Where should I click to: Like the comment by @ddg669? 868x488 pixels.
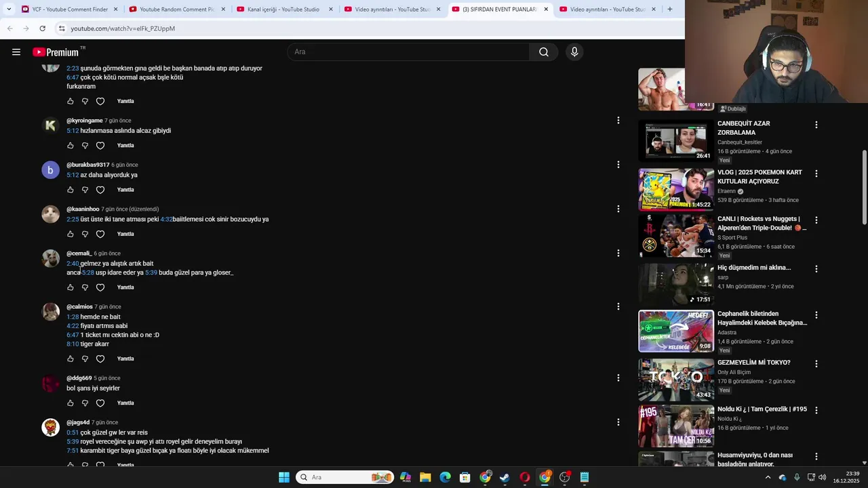tap(70, 403)
